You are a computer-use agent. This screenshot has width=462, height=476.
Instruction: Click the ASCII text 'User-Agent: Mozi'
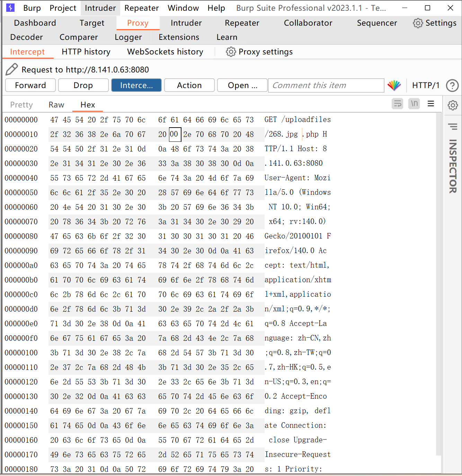[297, 178]
